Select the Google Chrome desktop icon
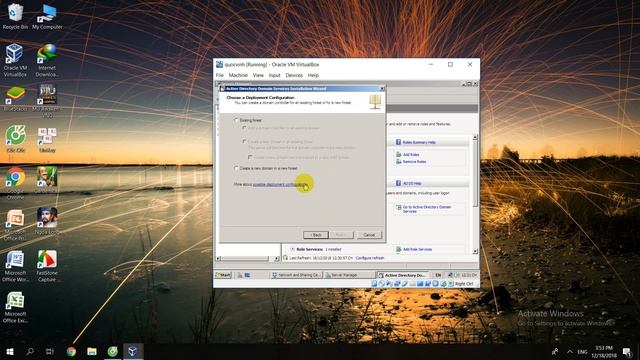640x360 pixels. tap(15, 183)
